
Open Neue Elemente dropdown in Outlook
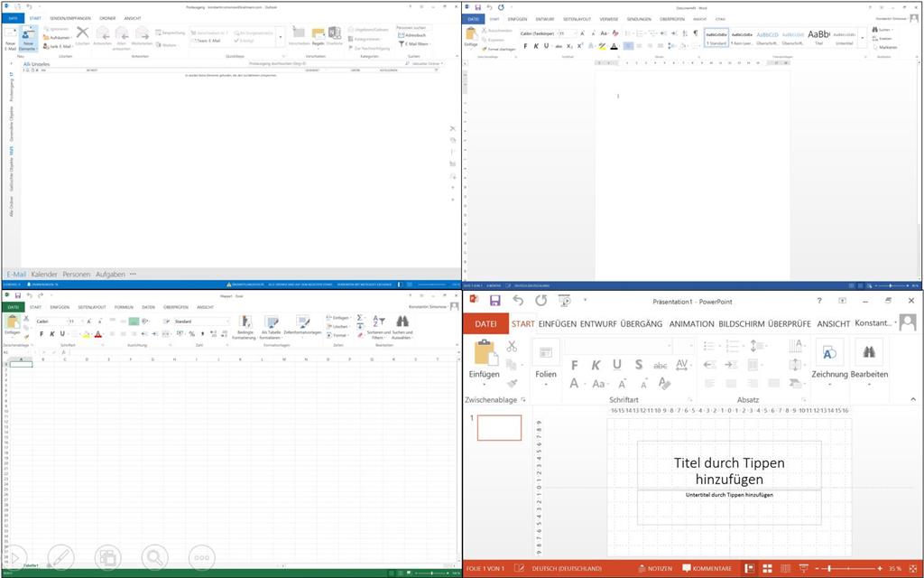click(28, 38)
